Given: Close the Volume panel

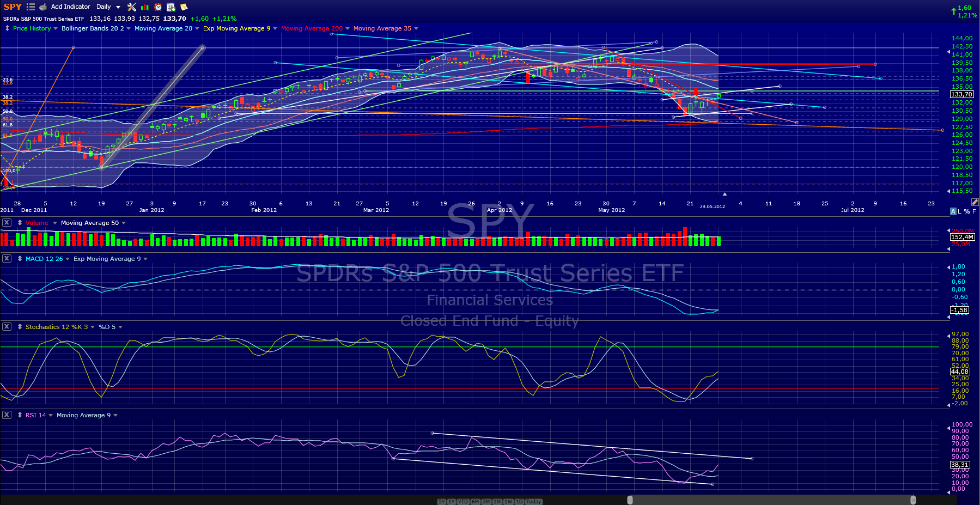Looking at the screenshot, I should pyautogui.click(x=7, y=222).
